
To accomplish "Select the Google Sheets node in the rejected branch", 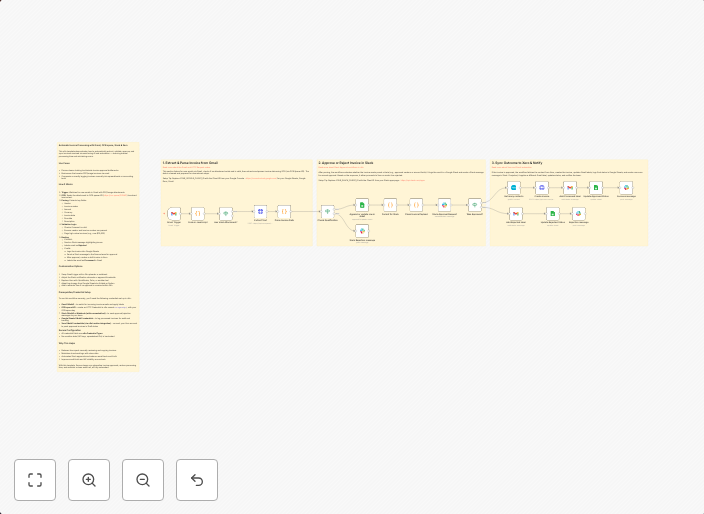I will point(553,214).
